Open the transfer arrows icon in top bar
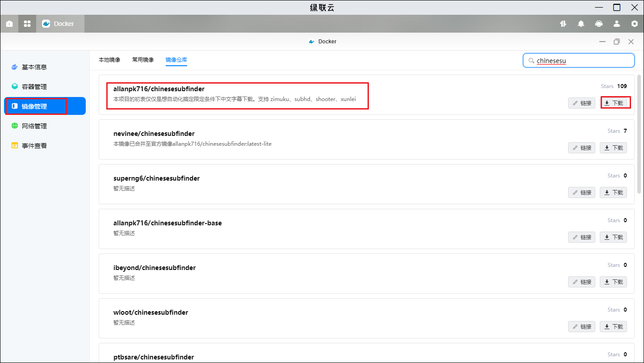The image size is (644, 363). point(563,24)
